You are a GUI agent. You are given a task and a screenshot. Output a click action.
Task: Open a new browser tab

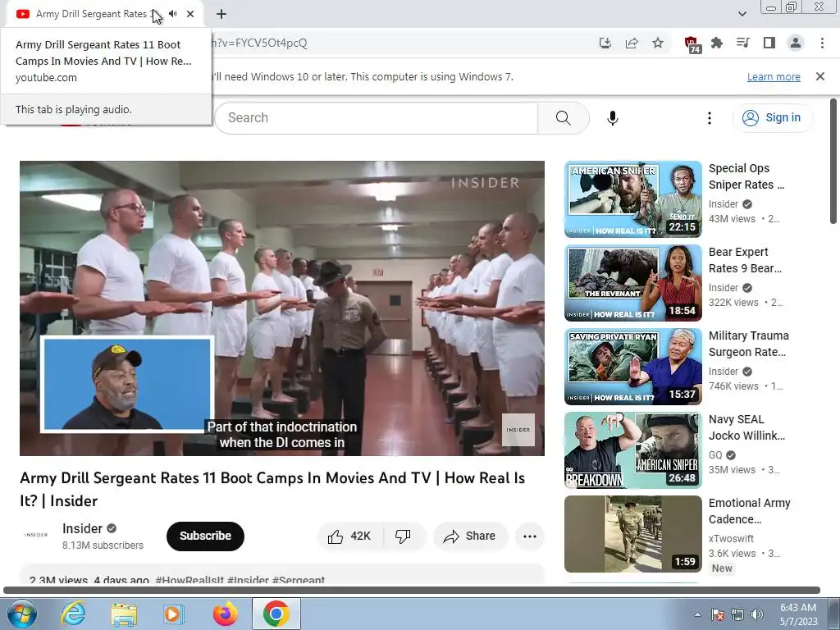pyautogui.click(x=221, y=14)
